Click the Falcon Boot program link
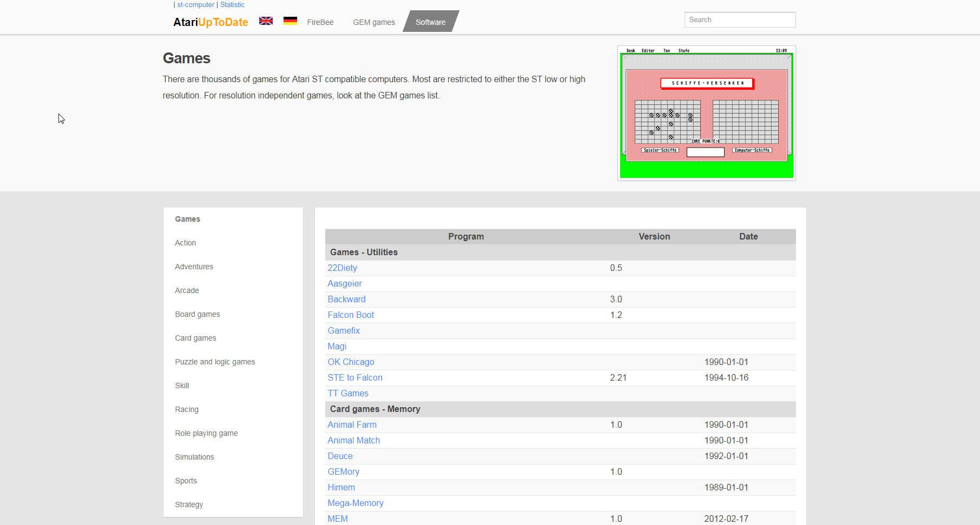 (351, 315)
